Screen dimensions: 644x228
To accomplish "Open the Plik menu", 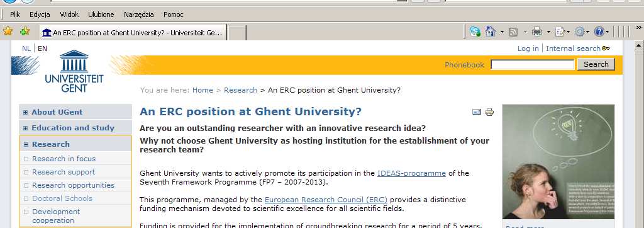I will point(15,14).
